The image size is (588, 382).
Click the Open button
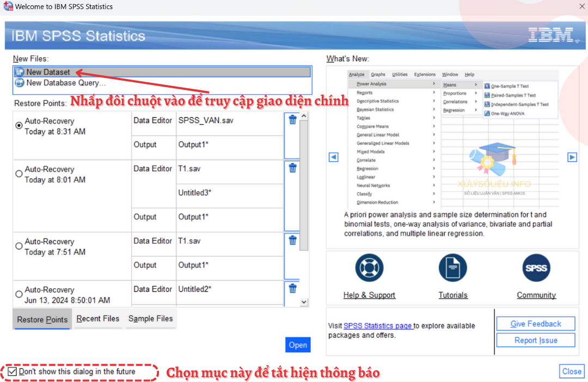click(x=298, y=345)
